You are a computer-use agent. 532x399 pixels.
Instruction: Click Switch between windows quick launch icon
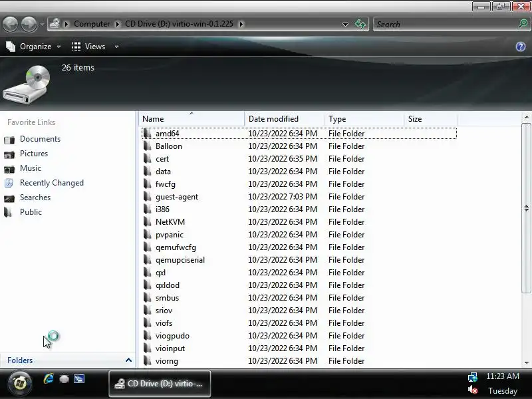pos(79,378)
